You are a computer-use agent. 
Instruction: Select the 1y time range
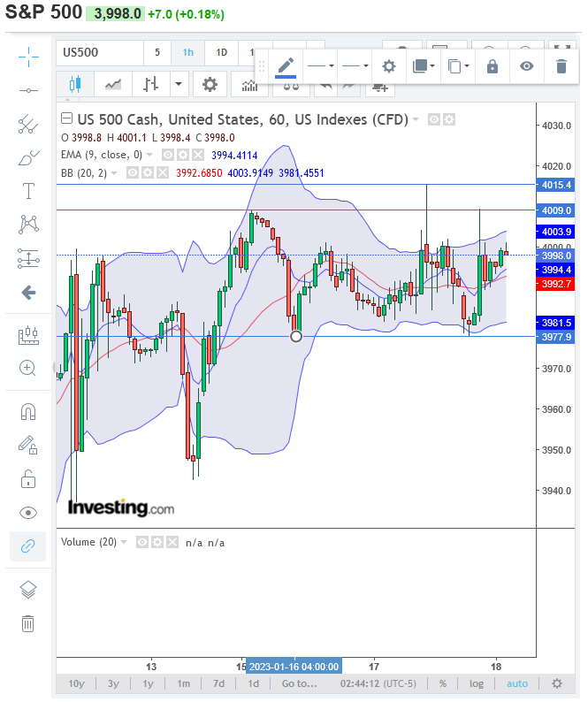pyautogui.click(x=149, y=683)
